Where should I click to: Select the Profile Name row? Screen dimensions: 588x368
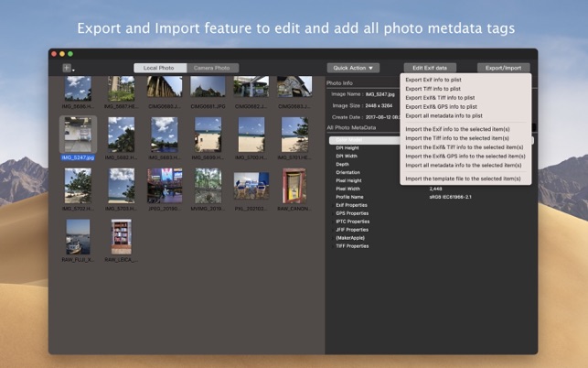coord(349,197)
